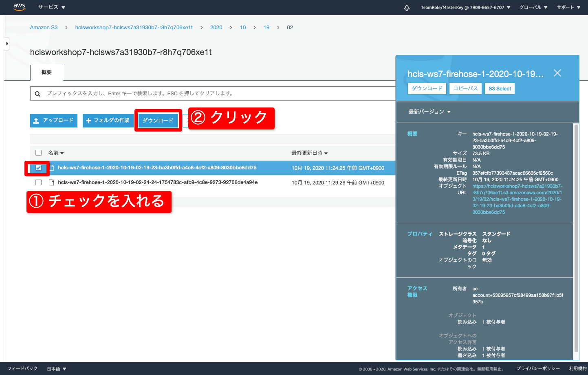The image size is (588, 375).
Task: Click the panel title hcls-ws7-firehose-1-2020-10-19
Action: [476, 74]
